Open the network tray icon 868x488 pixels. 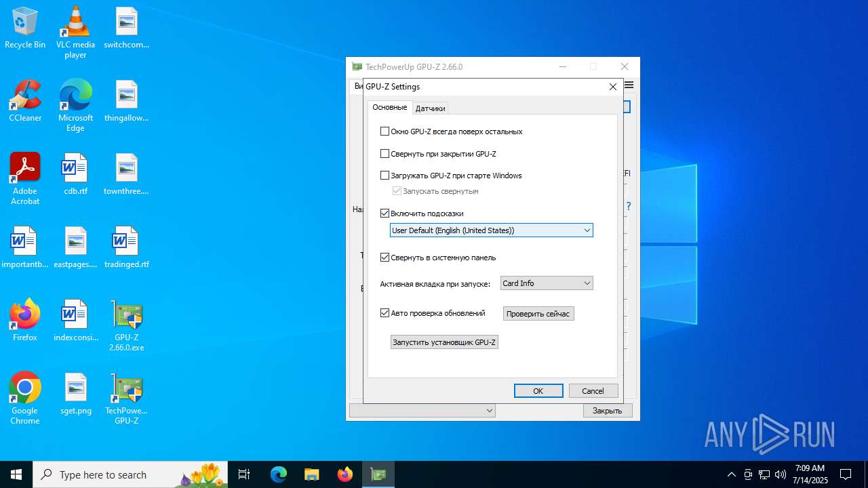pyautogui.click(x=764, y=474)
